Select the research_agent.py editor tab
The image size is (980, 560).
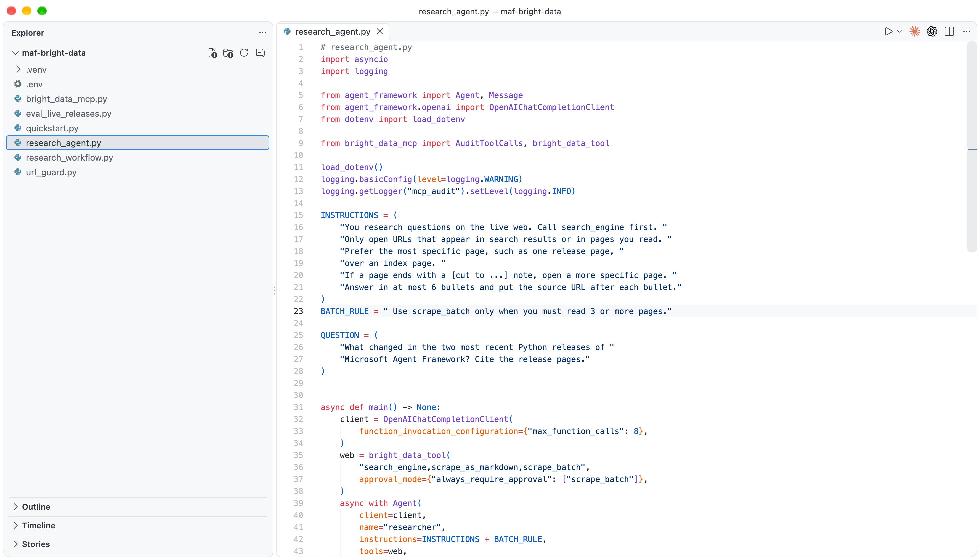pyautogui.click(x=333, y=32)
